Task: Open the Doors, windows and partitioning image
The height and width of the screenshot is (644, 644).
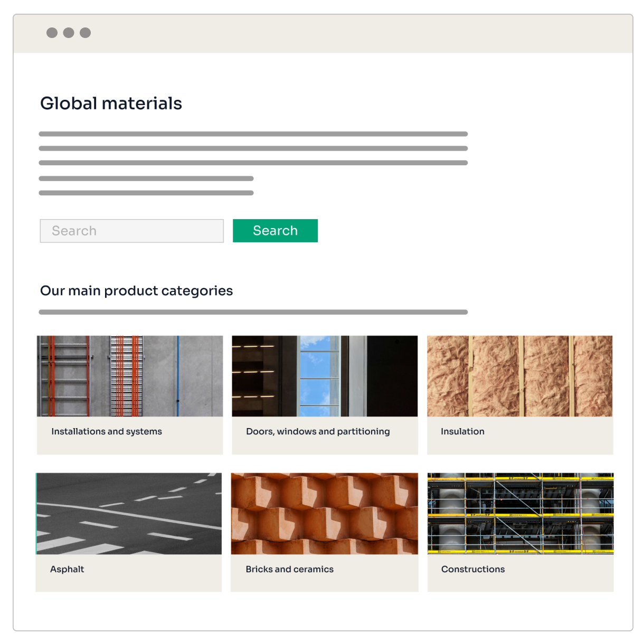Action: coord(324,376)
